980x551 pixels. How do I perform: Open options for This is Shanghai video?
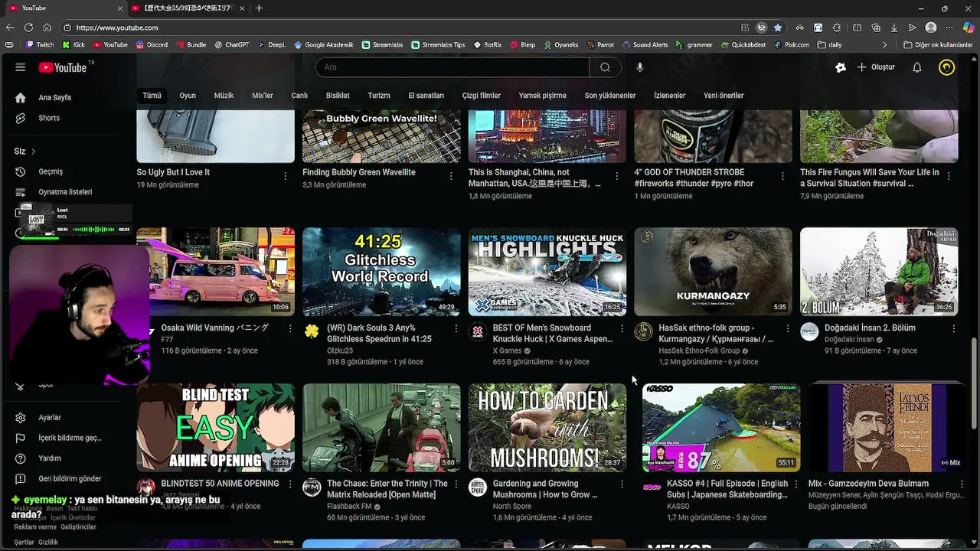click(617, 176)
